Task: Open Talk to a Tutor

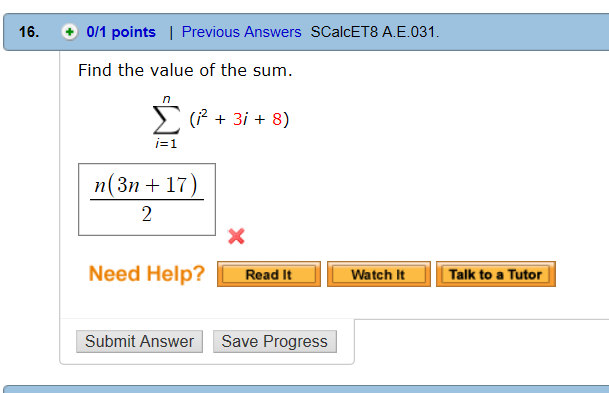Action: coord(496,274)
